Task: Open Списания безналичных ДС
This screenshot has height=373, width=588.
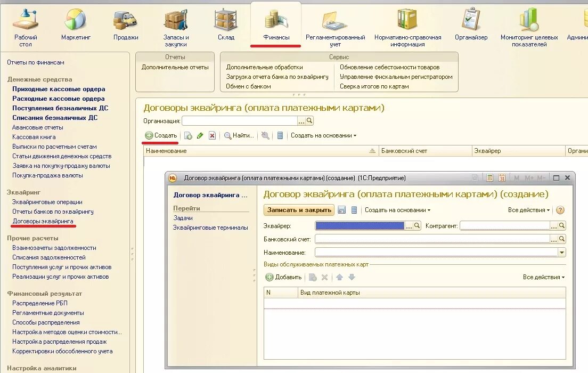Action: [x=55, y=118]
